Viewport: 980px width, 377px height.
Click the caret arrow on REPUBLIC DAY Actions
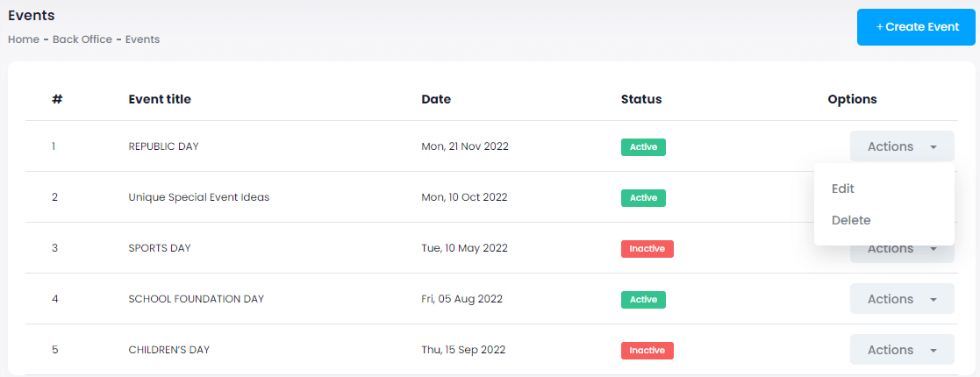coord(934,147)
